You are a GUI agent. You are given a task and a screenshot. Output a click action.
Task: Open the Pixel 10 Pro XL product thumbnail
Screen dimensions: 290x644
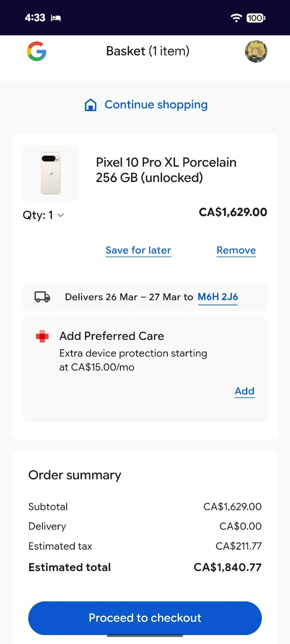coord(51,173)
